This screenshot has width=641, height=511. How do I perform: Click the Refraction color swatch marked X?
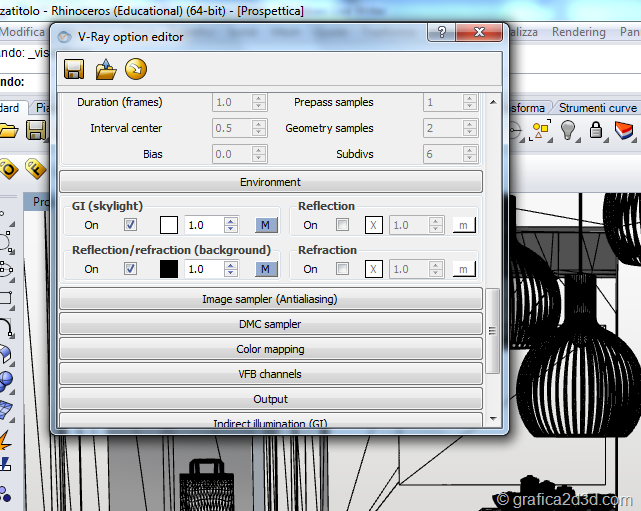pos(374,269)
